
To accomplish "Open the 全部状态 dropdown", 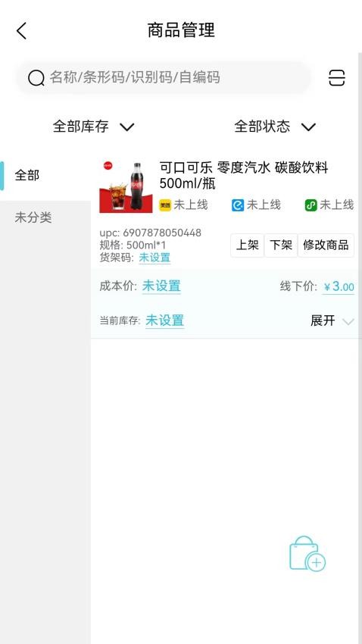I will click(275, 127).
